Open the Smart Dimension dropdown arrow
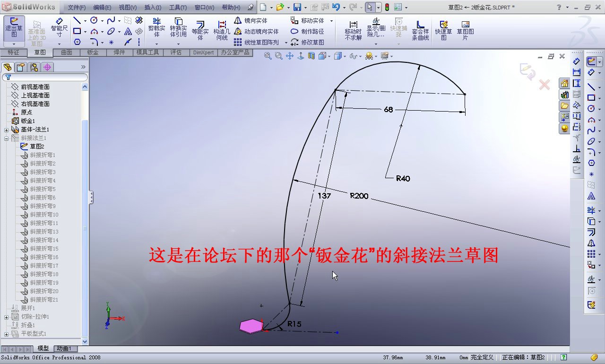The height and width of the screenshot is (364, 605). tap(59, 44)
